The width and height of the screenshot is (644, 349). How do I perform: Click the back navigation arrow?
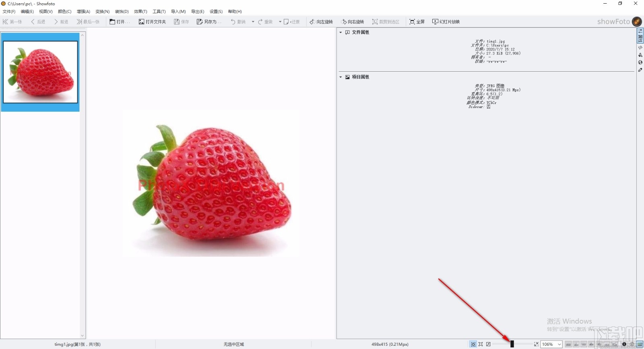(38, 22)
